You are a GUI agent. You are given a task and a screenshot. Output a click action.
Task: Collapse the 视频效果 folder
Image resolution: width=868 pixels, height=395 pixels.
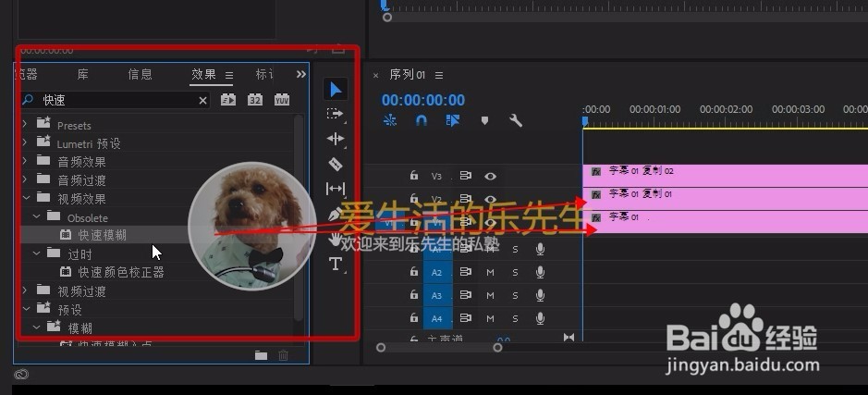pyautogui.click(x=26, y=198)
